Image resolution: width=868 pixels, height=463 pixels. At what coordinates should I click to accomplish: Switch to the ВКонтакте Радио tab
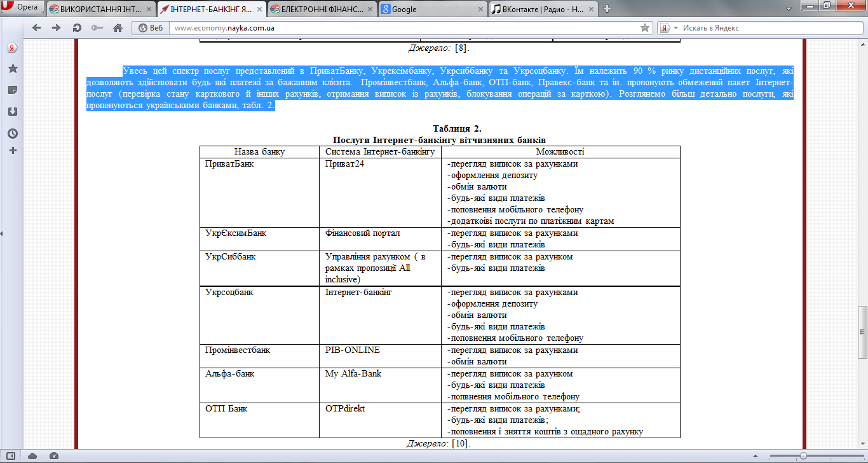tap(543, 9)
